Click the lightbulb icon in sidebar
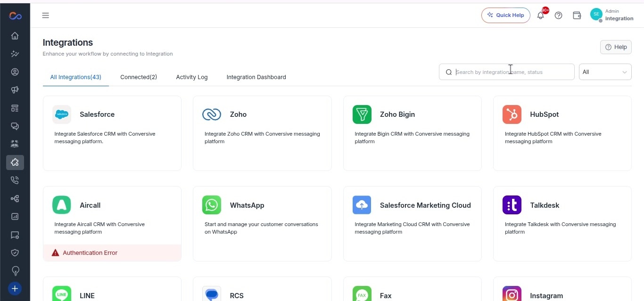The width and height of the screenshot is (644, 301). (x=15, y=271)
